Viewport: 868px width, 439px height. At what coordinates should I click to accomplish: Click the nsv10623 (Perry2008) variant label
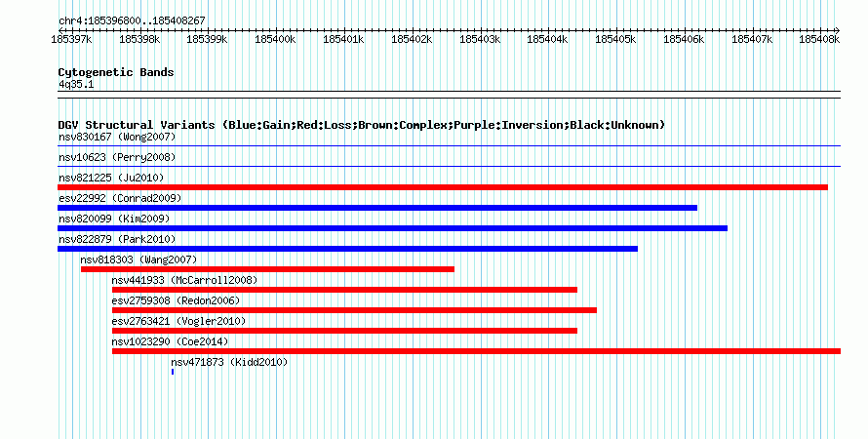[x=117, y=157]
